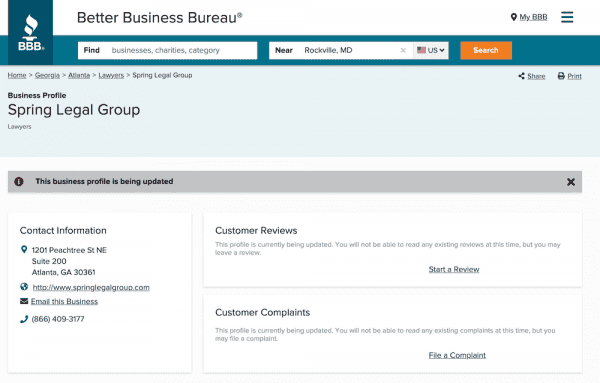Click File a Complaint link
The width and height of the screenshot is (600, 383).
pos(457,355)
